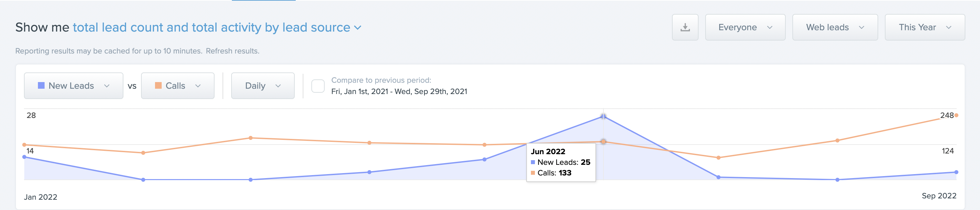Click the orange Calls color square
Screen dimensions: 980x210
[x=158, y=85]
